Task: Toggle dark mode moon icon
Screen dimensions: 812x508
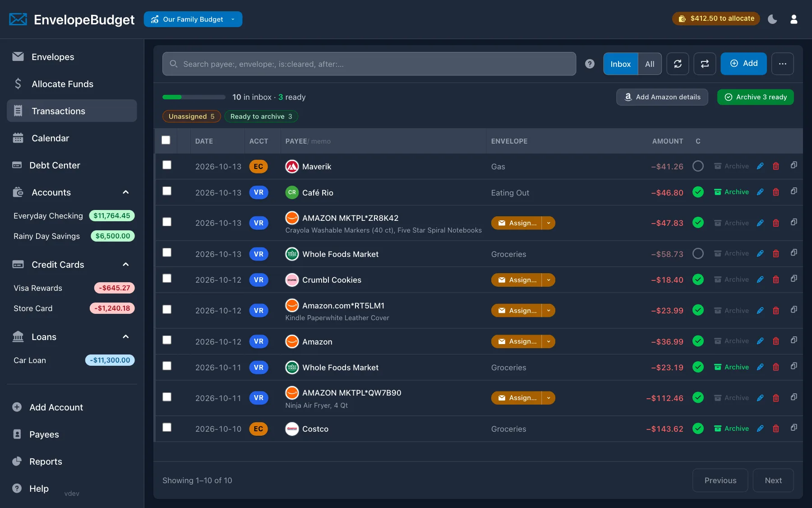Action: [x=772, y=19]
